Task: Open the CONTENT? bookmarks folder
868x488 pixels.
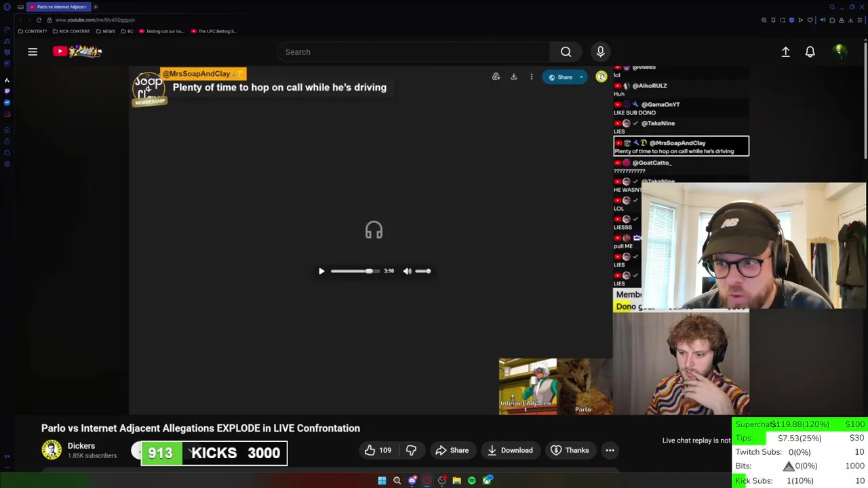Action: tap(33, 31)
